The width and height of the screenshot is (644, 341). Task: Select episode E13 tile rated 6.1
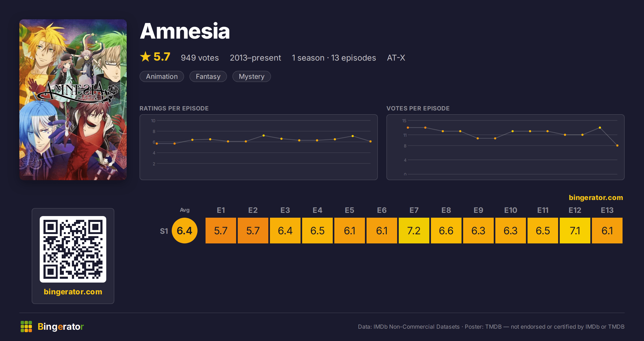[607, 231]
